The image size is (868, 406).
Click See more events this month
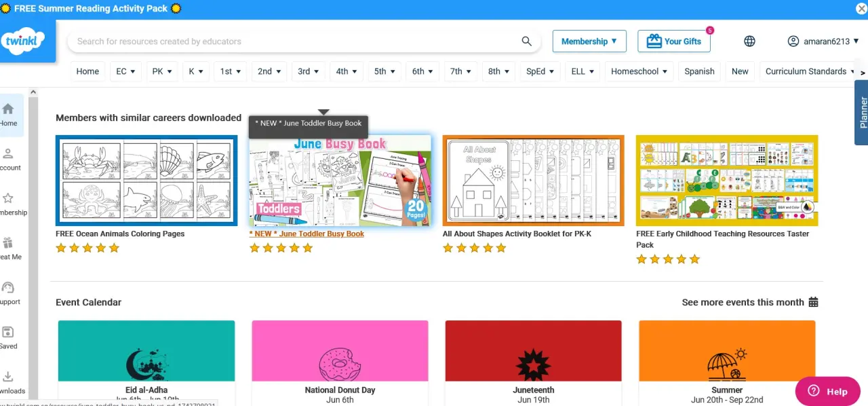(x=743, y=302)
